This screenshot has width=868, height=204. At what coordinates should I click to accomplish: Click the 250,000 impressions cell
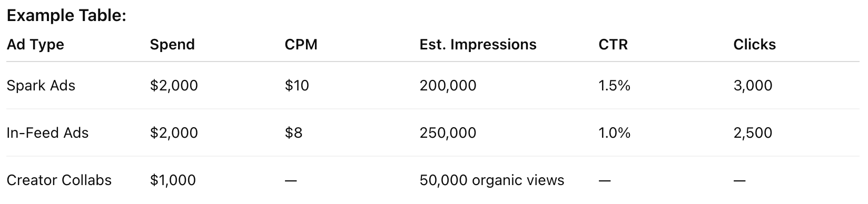pos(448,132)
